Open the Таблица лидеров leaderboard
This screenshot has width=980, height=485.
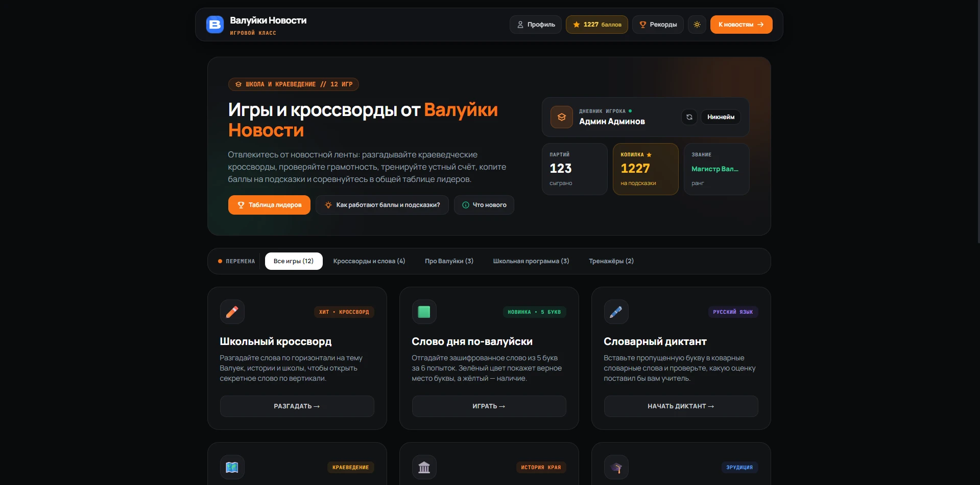pos(269,205)
